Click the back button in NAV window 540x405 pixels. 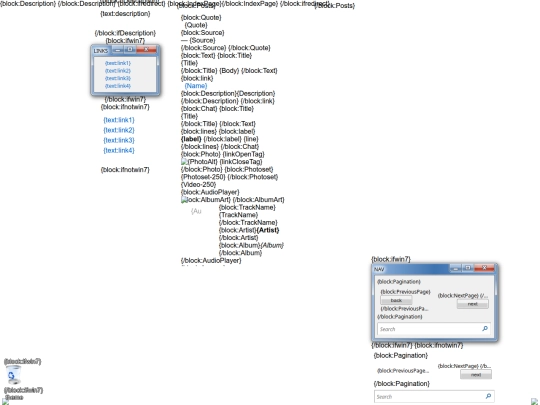(396, 300)
